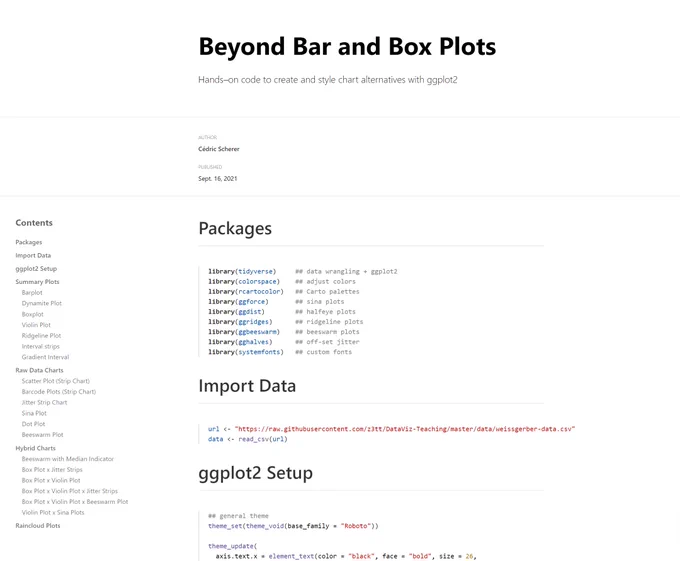Click the ggplot2 Setup heading

[x=255, y=473]
